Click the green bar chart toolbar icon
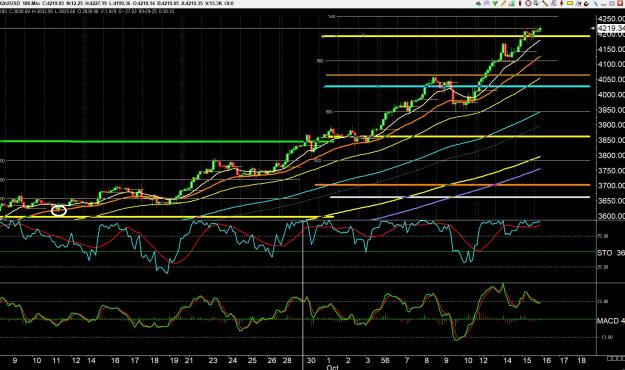Screen dimensions: 625x370 512,4
